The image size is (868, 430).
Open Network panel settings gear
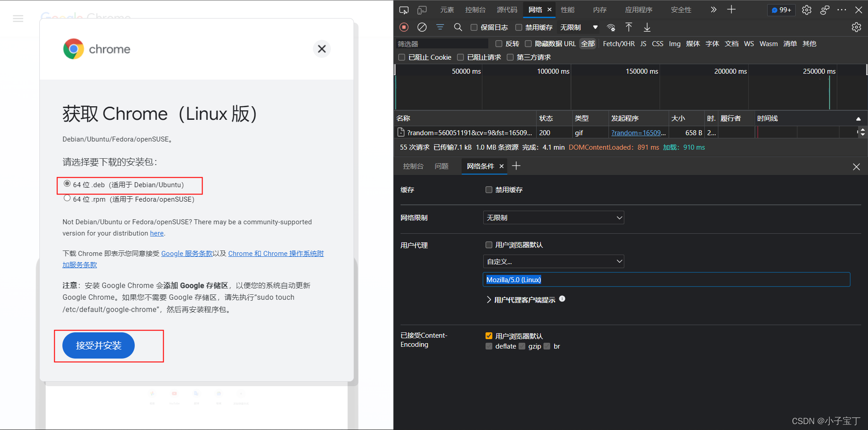point(856,27)
